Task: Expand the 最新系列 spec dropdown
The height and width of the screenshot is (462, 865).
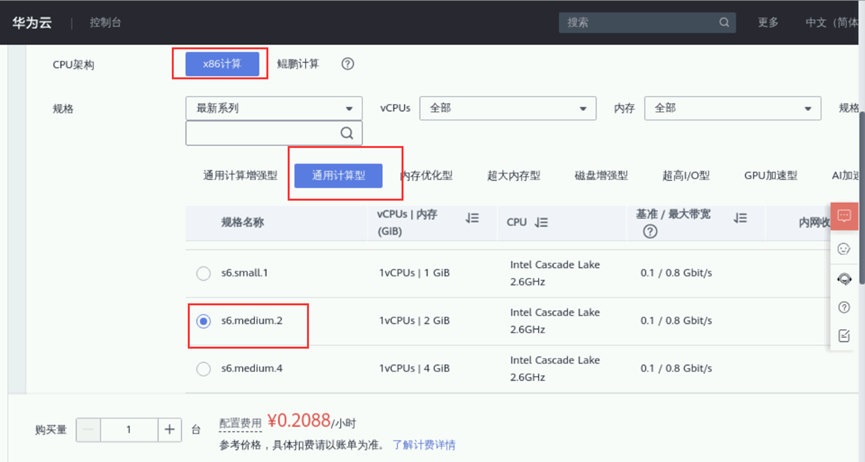Action: point(274,108)
